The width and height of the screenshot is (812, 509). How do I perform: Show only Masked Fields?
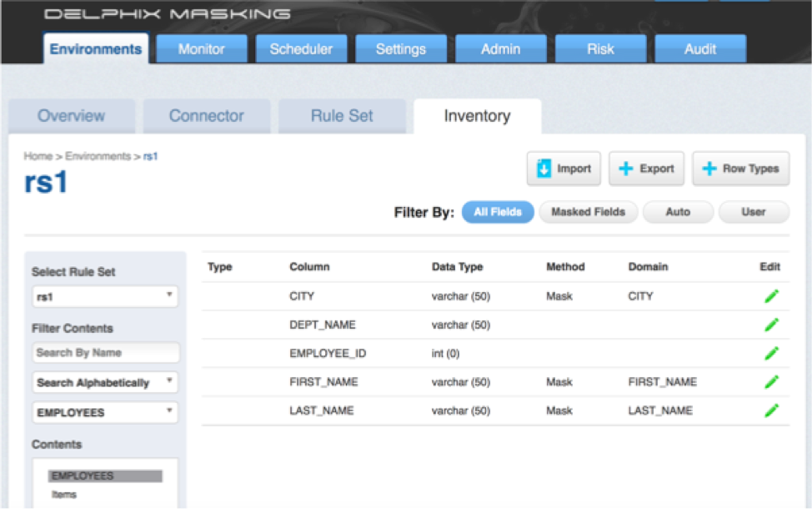(588, 212)
